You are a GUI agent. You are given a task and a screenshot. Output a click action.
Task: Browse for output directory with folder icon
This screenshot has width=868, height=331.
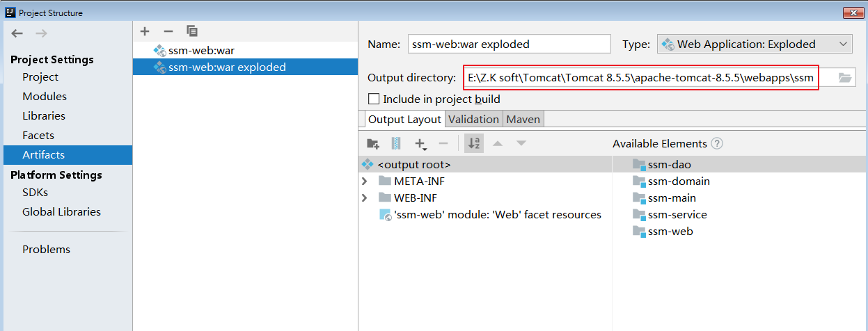click(845, 78)
